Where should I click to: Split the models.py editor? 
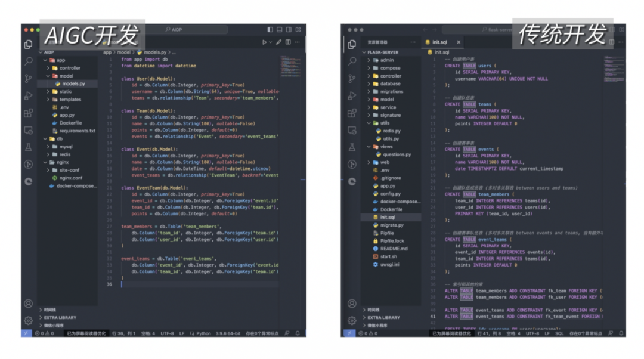(289, 42)
